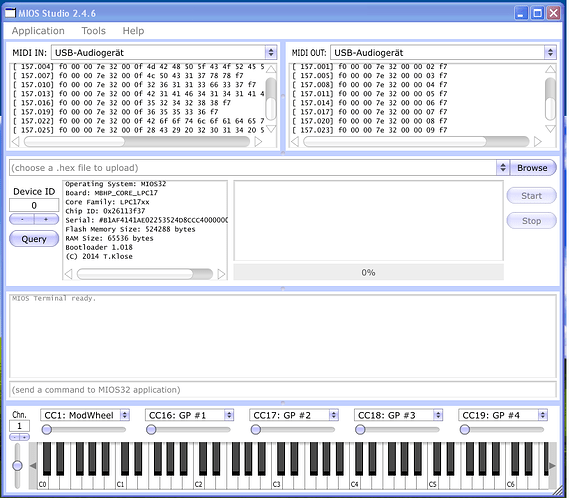
Task: Click the keyboard scroll-left arrow
Action: click(x=33, y=466)
